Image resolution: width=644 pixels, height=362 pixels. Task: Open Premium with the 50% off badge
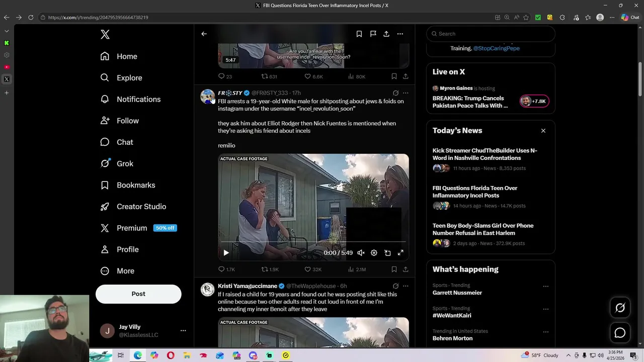click(x=138, y=228)
